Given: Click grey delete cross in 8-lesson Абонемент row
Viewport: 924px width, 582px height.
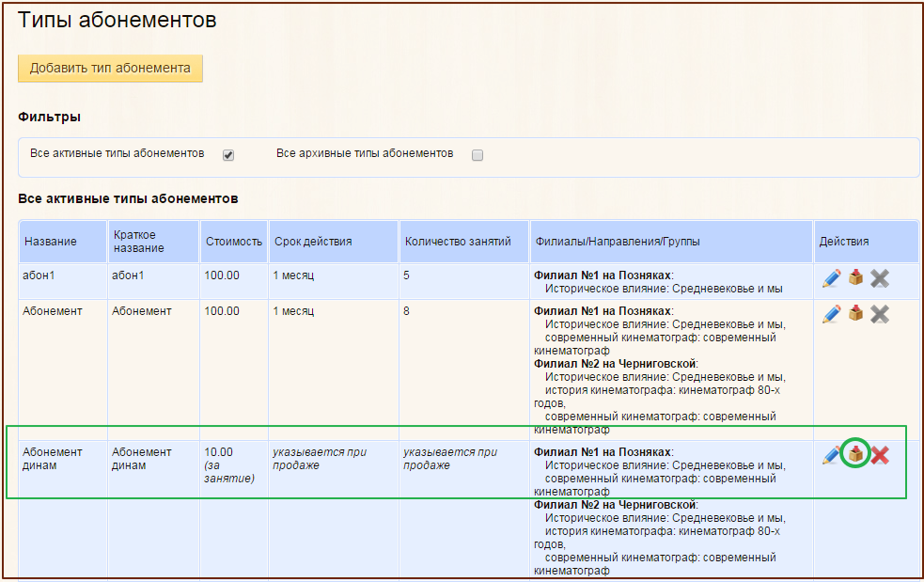Looking at the screenshot, I should [x=880, y=314].
